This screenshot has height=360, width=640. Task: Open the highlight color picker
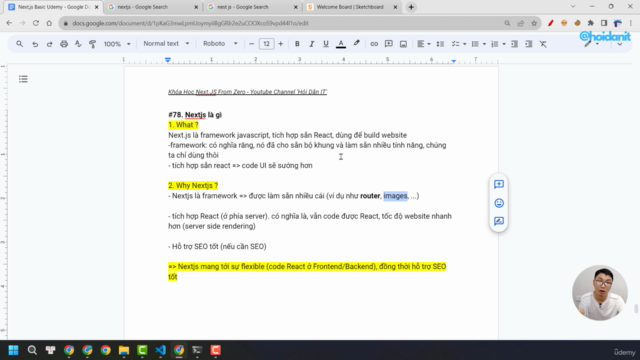[356, 44]
